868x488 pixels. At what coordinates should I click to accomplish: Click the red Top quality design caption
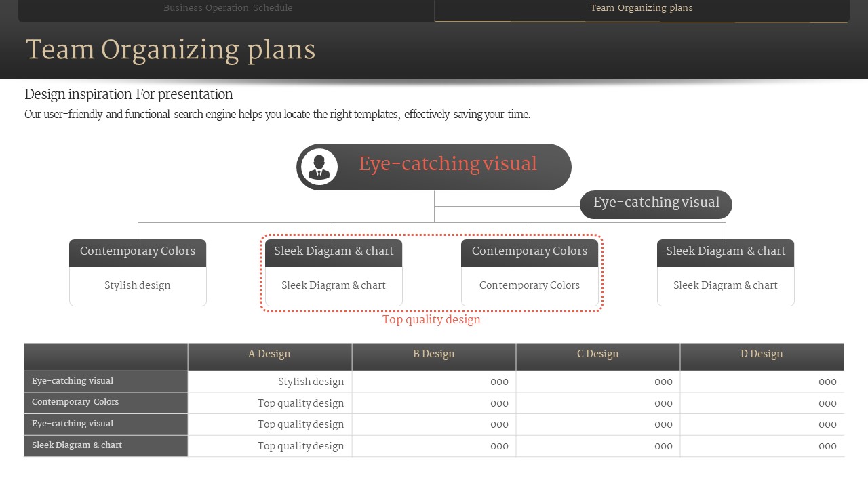point(431,319)
